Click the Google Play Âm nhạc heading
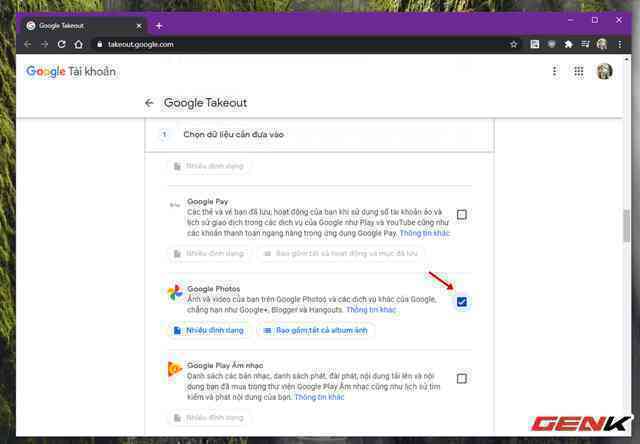The width and height of the screenshot is (640, 444). pos(225,365)
